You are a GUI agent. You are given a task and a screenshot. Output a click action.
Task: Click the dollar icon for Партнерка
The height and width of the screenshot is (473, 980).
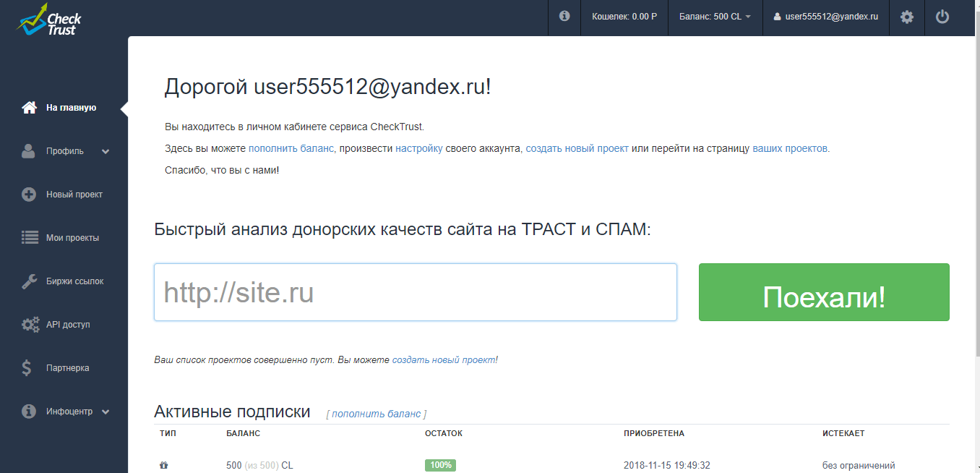pos(27,368)
